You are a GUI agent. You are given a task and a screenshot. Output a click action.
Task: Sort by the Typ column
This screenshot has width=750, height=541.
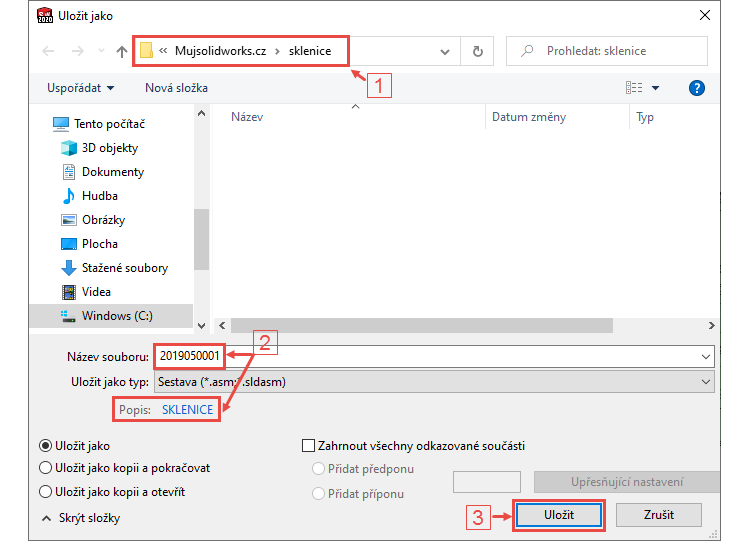click(645, 117)
